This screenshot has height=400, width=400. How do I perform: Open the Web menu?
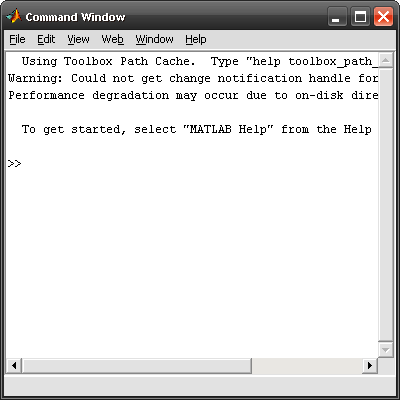pyautogui.click(x=113, y=39)
